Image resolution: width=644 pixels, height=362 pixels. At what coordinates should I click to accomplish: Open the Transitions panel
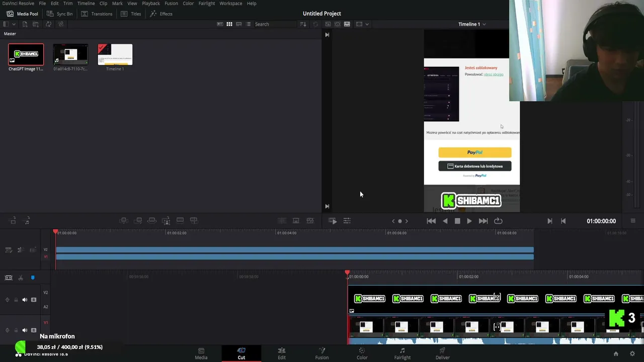[x=97, y=14]
